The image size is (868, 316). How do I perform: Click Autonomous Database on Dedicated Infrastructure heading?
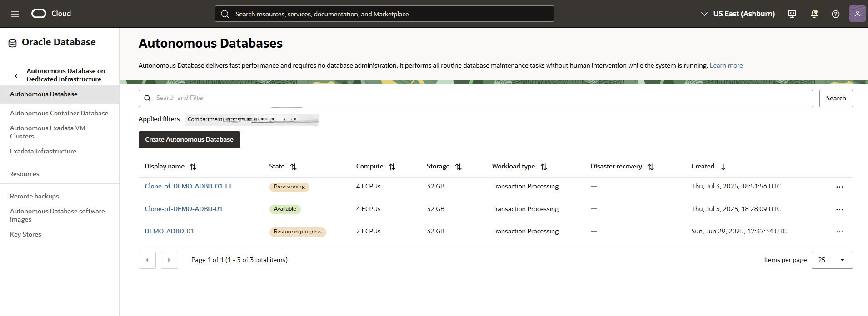(x=66, y=75)
